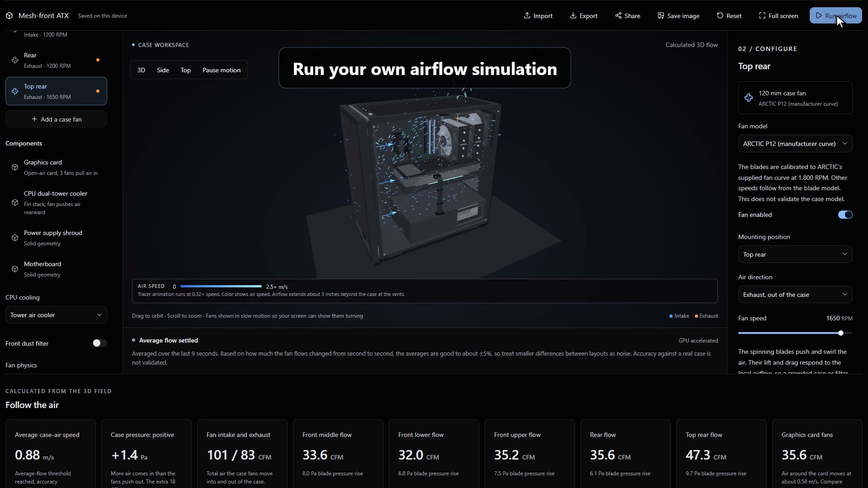Click the Export button label
The height and width of the screenshot is (488, 868).
click(589, 16)
